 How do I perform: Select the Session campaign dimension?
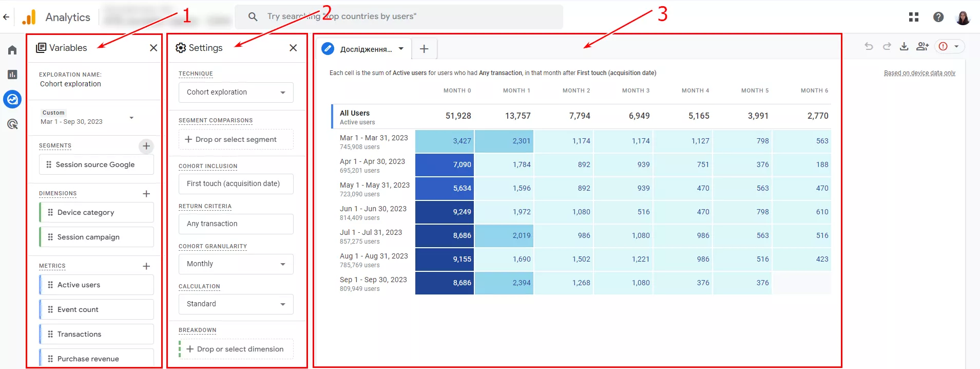(97, 237)
